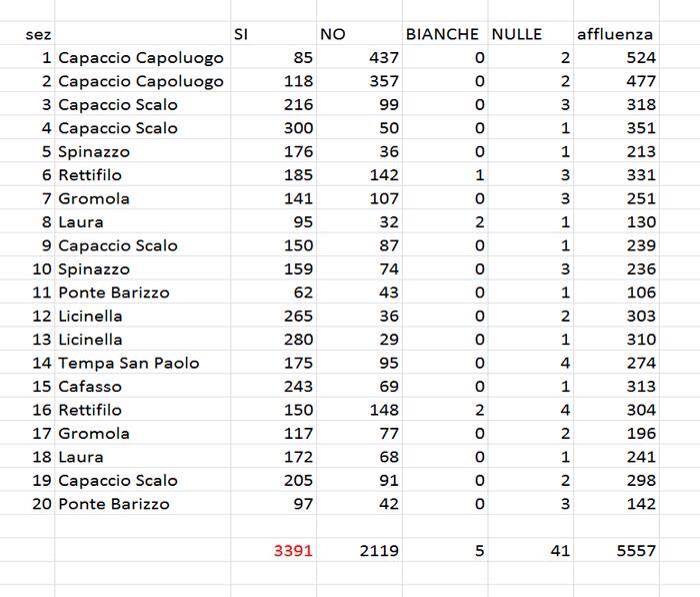
Task: Click SI value 300 in row 4
Action: 274,128
